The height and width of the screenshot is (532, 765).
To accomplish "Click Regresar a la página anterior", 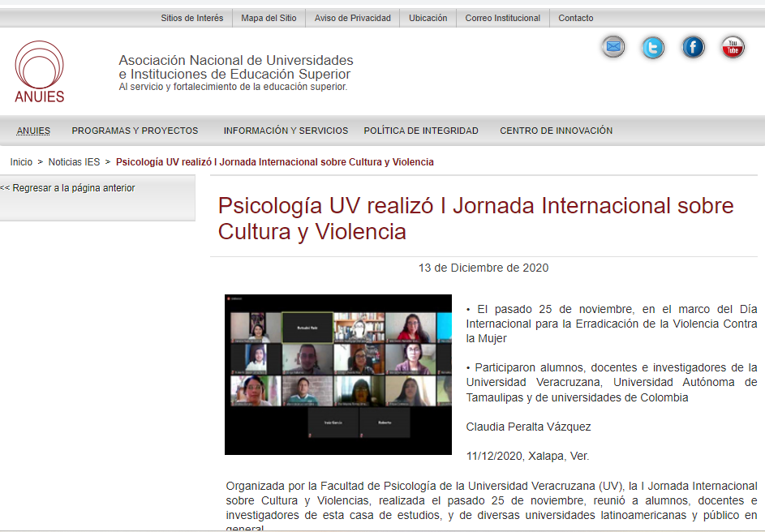I will (x=68, y=188).
